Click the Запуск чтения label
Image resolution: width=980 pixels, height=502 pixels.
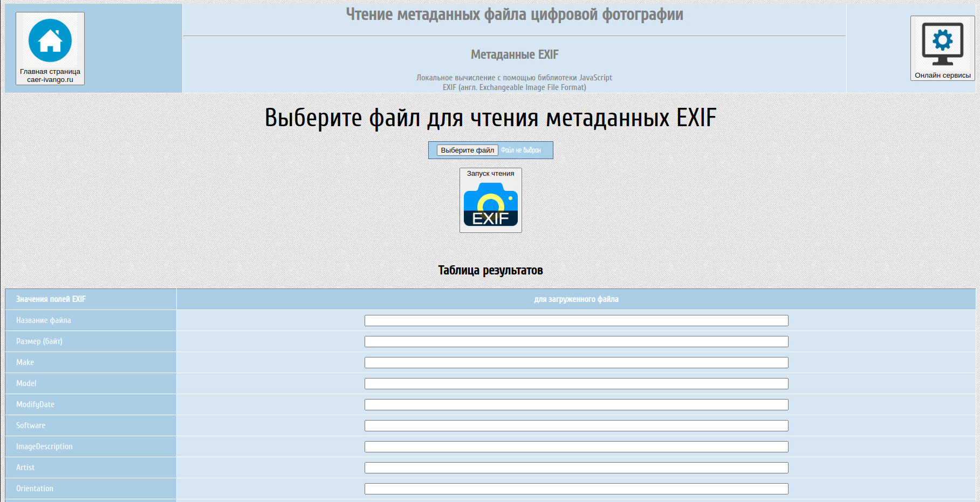pyautogui.click(x=490, y=174)
